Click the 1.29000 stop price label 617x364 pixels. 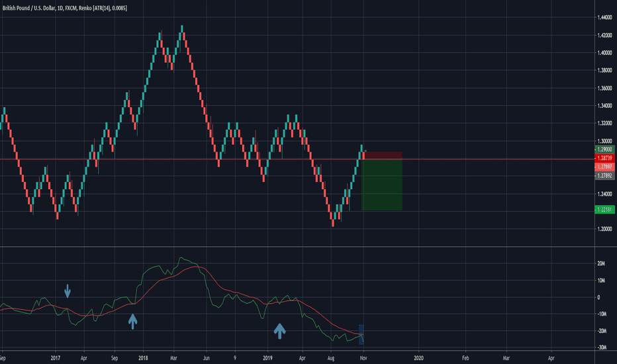point(605,151)
